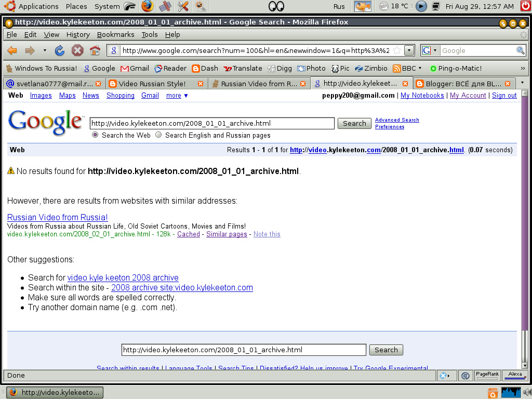This screenshot has width=532, height=399.
Task: Click the PageRank status bar indicator
Action: pos(487,375)
